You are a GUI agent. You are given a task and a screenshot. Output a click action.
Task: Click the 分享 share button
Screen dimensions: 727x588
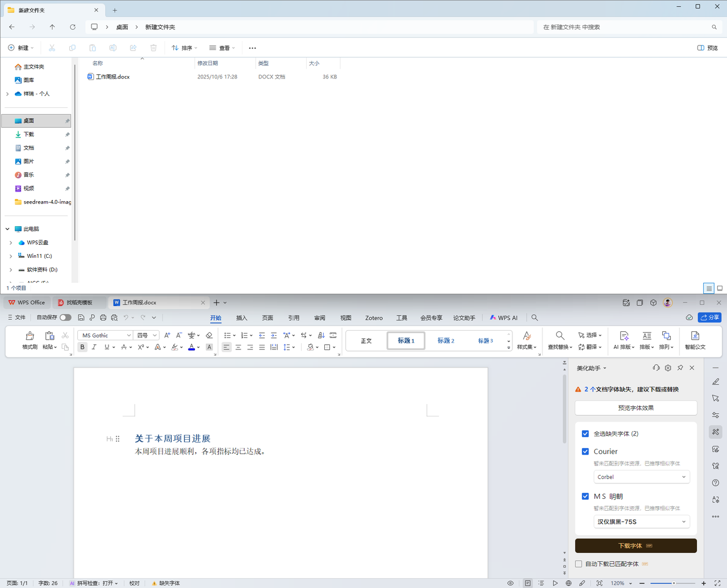(x=709, y=318)
